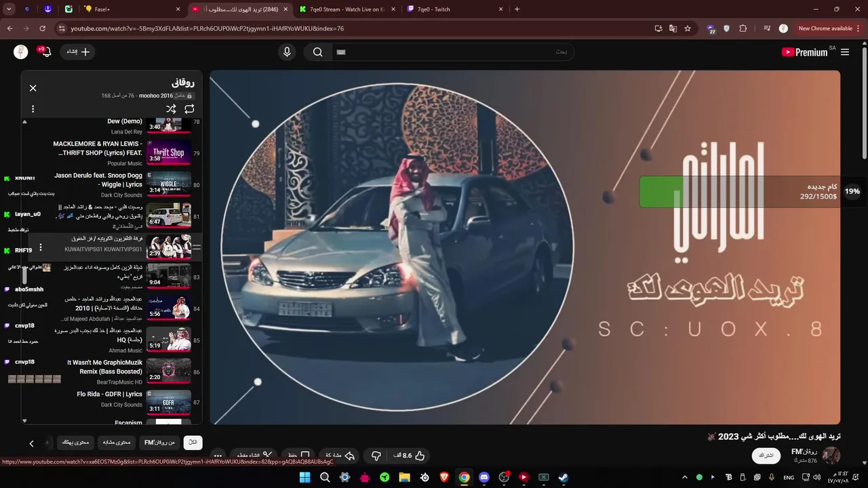868x488 pixels.
Task: Open the YouTube hamburger guide menu
Action: (845, 52)
